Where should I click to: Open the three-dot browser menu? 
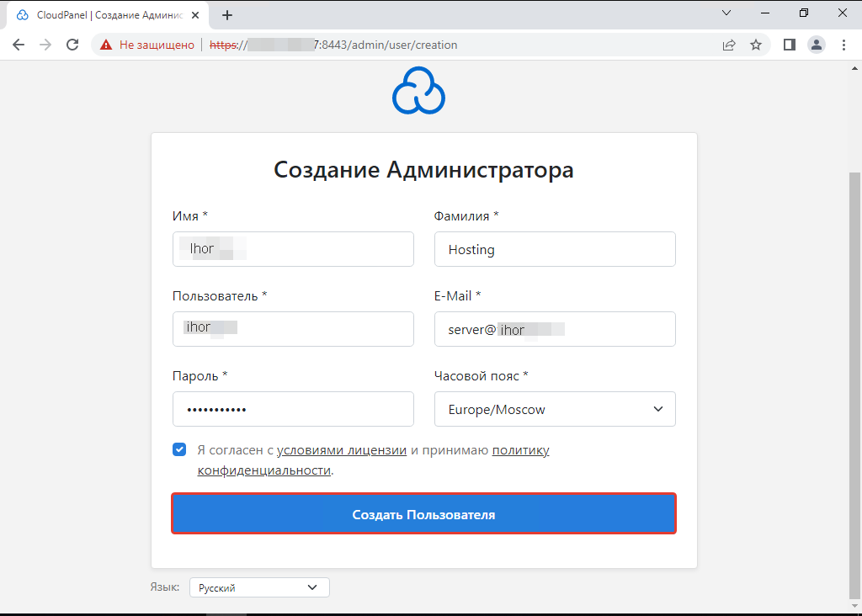click(x=843, y=45)
